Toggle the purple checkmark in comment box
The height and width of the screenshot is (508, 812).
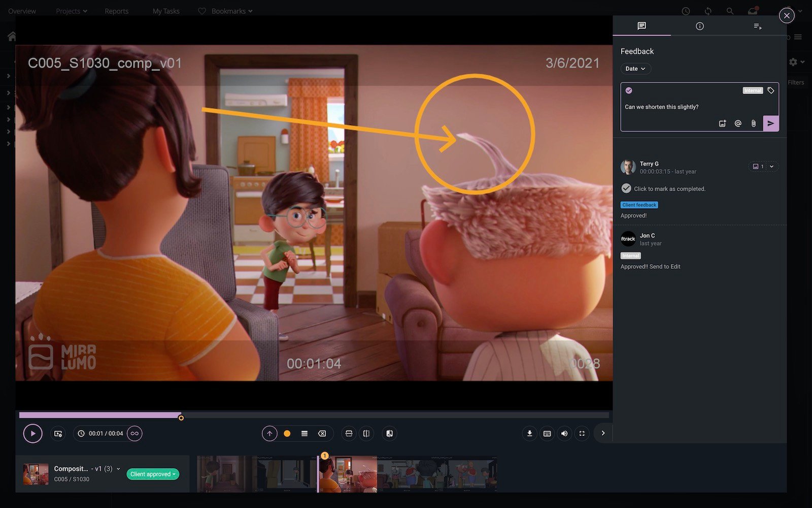pos(629,90)
